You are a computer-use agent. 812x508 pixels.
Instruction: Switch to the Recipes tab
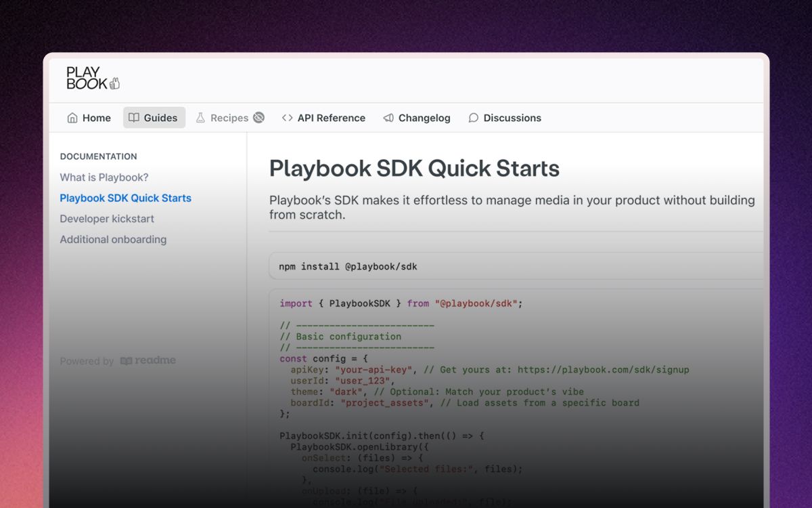click(230, 118)
